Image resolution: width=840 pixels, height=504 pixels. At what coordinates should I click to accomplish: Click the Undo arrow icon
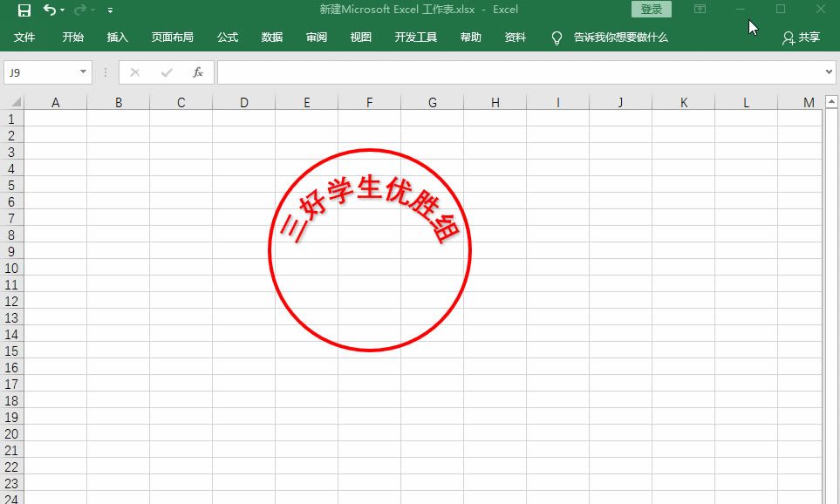point(49,10)
